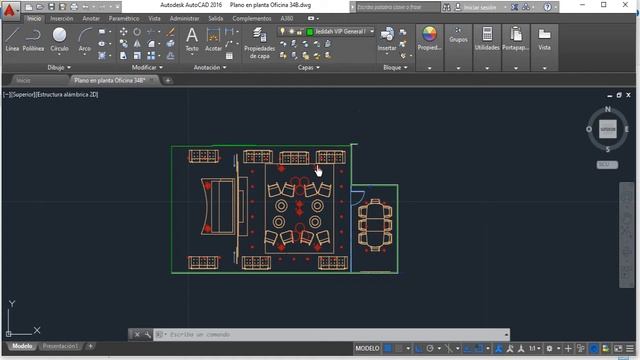The width and height of the screenshot is (640, 360).
Task: Click the Plot printer icon in quick access
Action: [74, 7]
